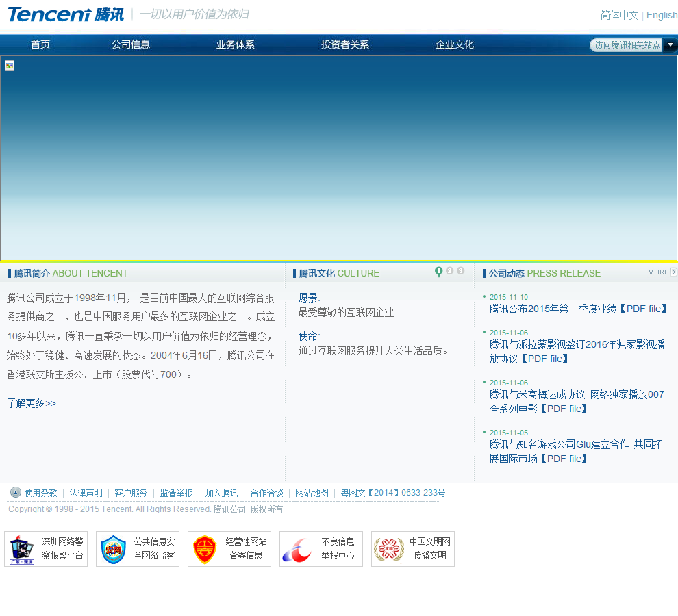Click the 法律声明 footer link
The height and width of the screenshot is (616, 678).
pyautogui.click(x=86, y=493)
